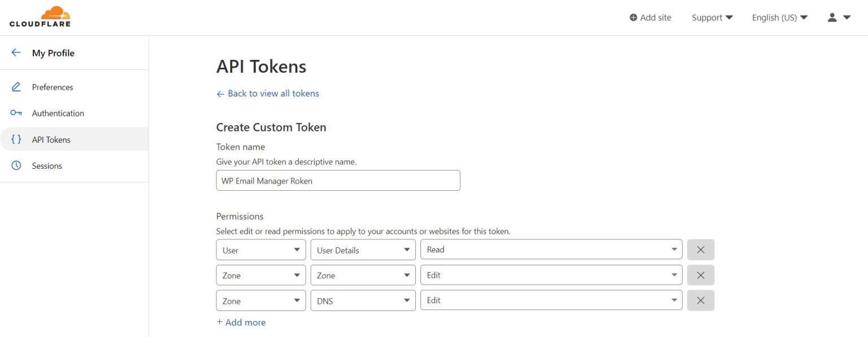Click the Token name input field
868x337 pixels.
point(338,180)
